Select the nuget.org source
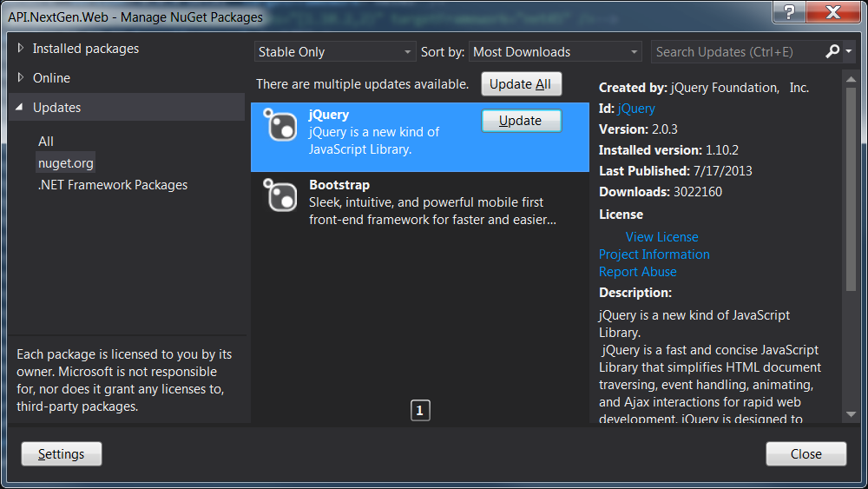868x489 pixels. pos(66,162)
